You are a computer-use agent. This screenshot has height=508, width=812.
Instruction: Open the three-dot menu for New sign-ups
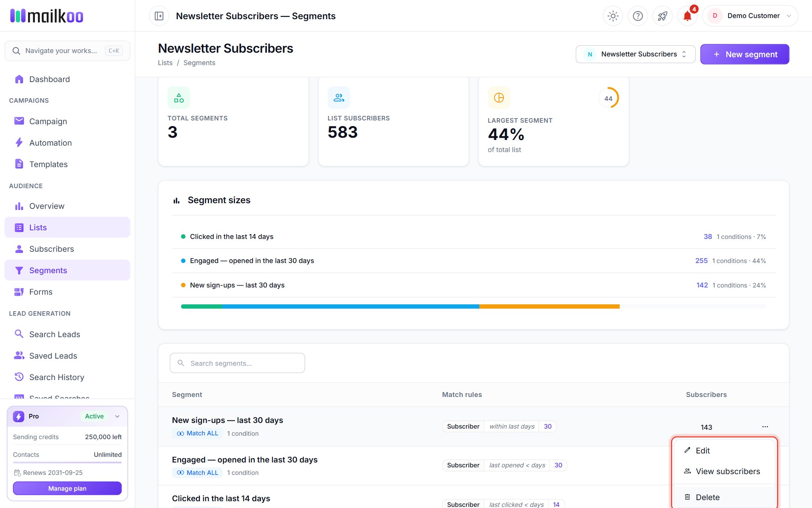point(765,427)
